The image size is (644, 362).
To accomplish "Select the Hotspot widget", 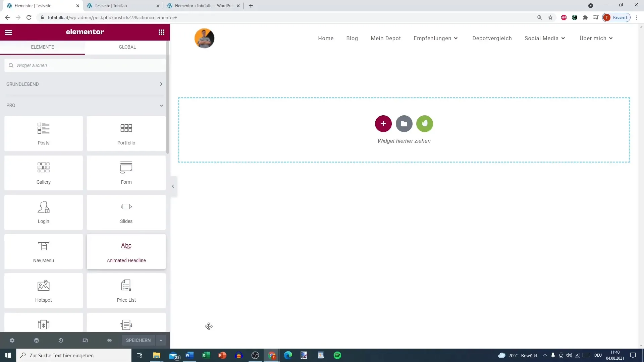I will pyautogui.click(x=44, y=291).
